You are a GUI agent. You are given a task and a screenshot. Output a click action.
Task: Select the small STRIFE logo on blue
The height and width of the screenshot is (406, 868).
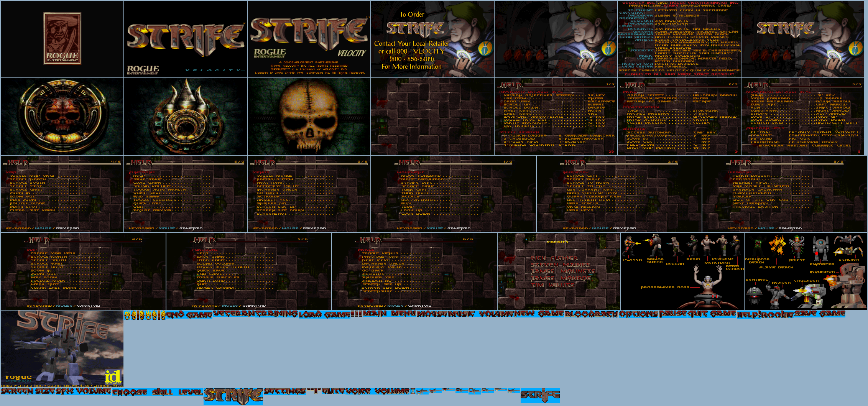coord(540,395)
